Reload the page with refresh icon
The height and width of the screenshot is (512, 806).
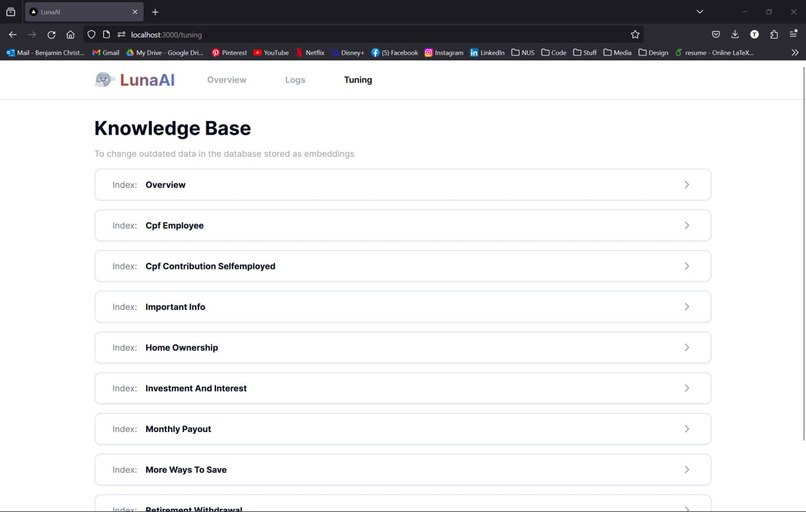pos(51,34)
